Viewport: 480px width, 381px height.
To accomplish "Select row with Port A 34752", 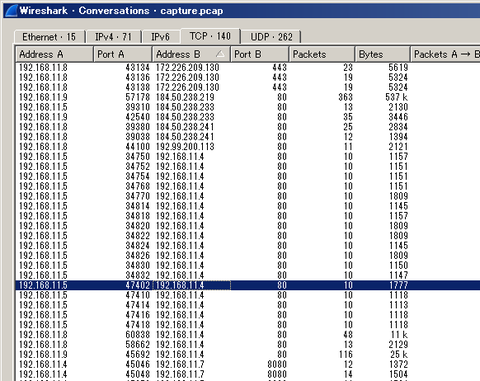I will 248,167.
